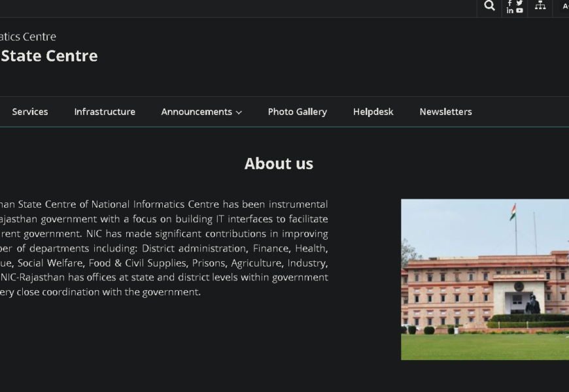Click the Facebook icon

point(510,3)
